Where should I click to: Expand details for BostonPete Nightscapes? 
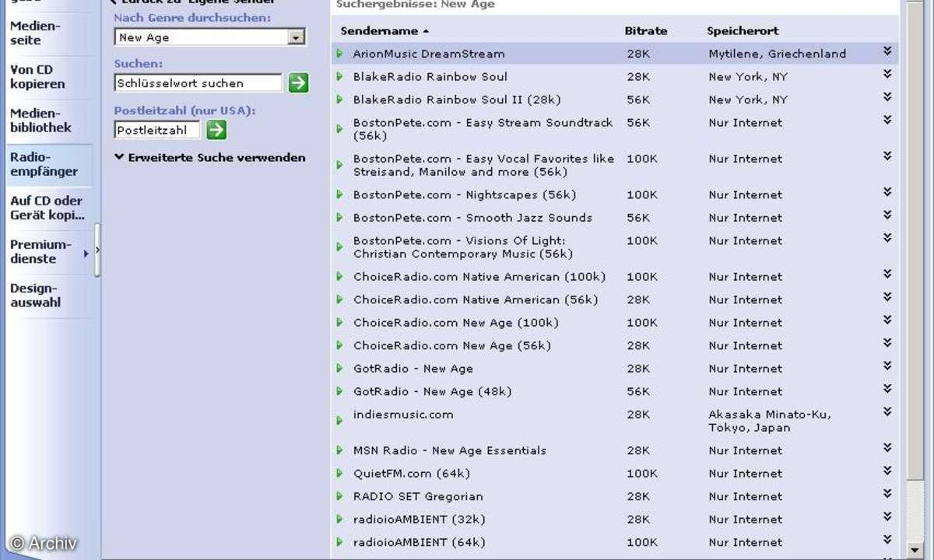(887, 192)
